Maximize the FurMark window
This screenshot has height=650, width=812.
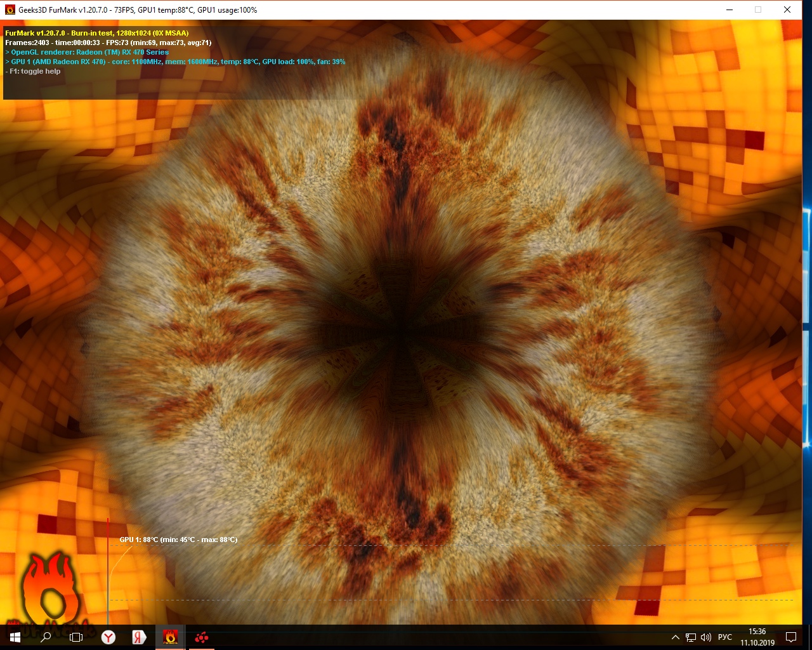[758, 10]
